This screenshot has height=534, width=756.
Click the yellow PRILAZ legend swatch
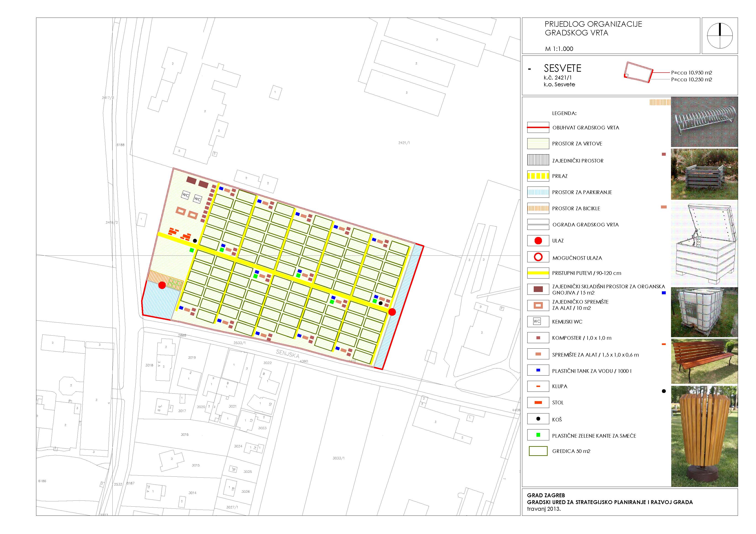pos(538,176)
